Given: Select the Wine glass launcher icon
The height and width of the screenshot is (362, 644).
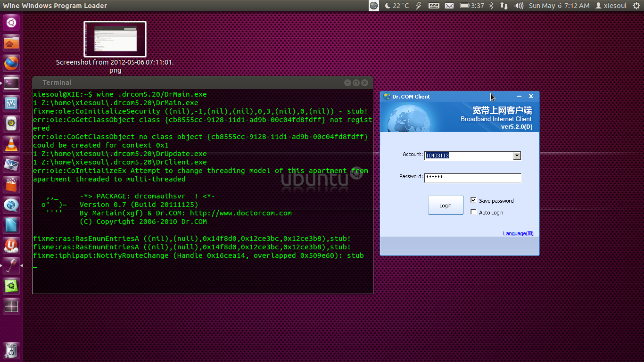Looking at the screenshot, I should (x=11, y=265).
